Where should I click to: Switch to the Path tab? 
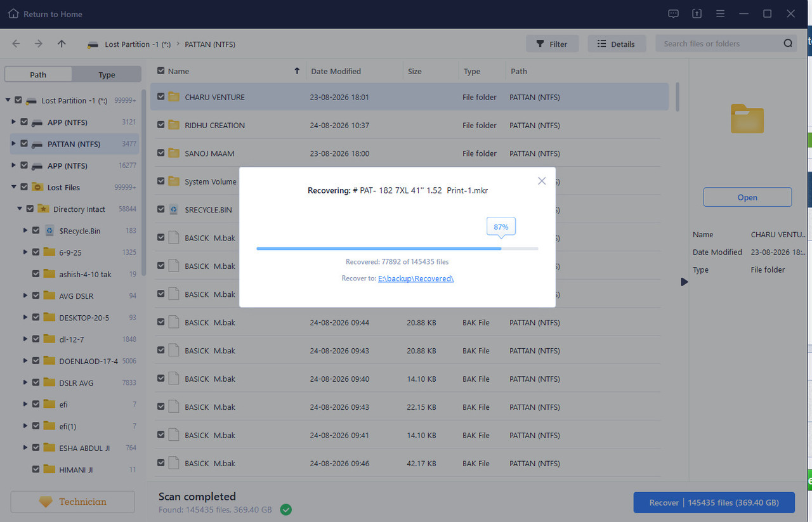click(x=38, y=74)
